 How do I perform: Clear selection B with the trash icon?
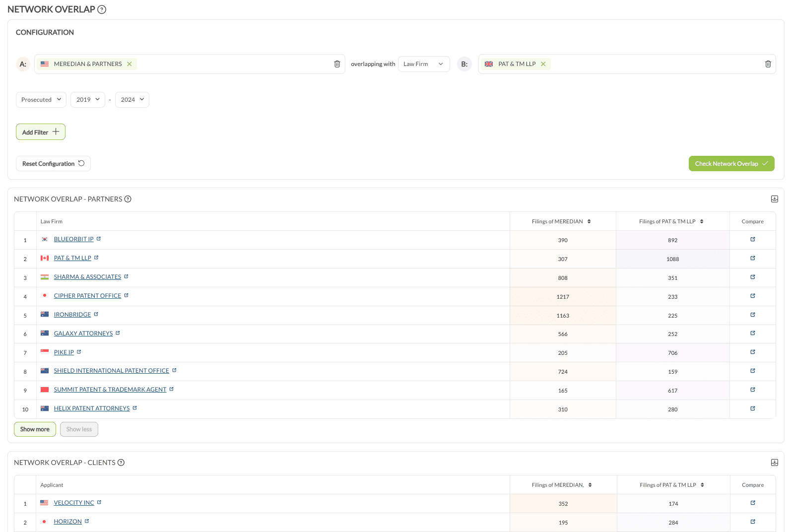tap(768, 64)
